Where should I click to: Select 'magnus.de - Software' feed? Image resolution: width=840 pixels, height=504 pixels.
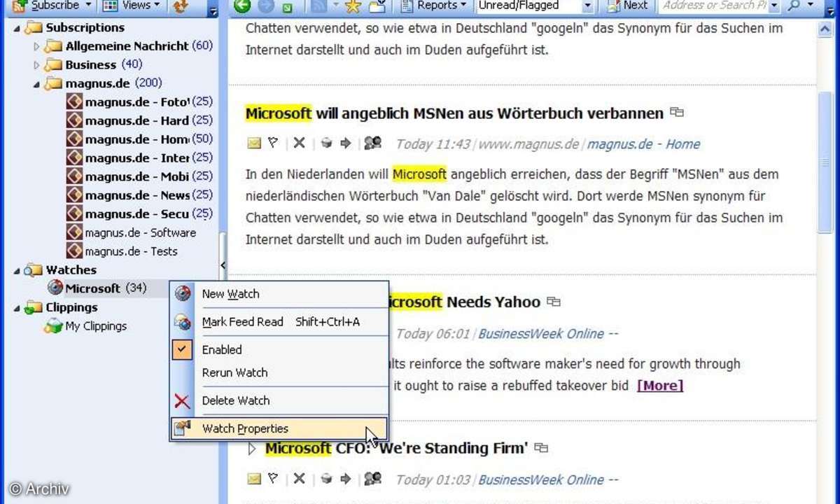141,232
